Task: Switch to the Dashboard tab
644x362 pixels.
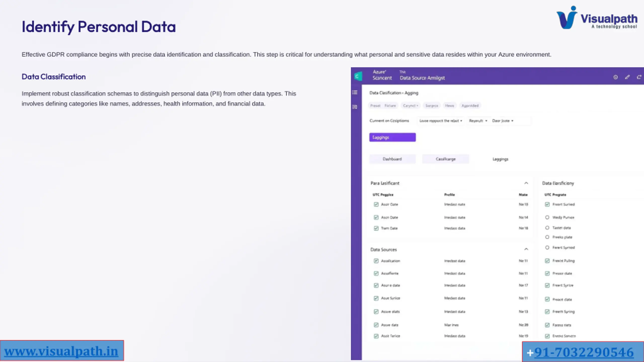Action: pyautogui.click(x=392, y=159)
